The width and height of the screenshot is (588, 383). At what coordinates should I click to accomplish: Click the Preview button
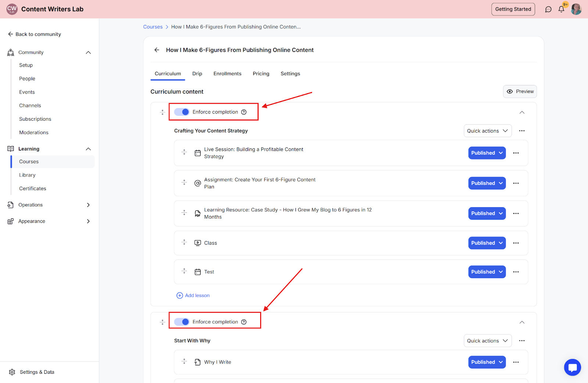[x=520, y=92]
